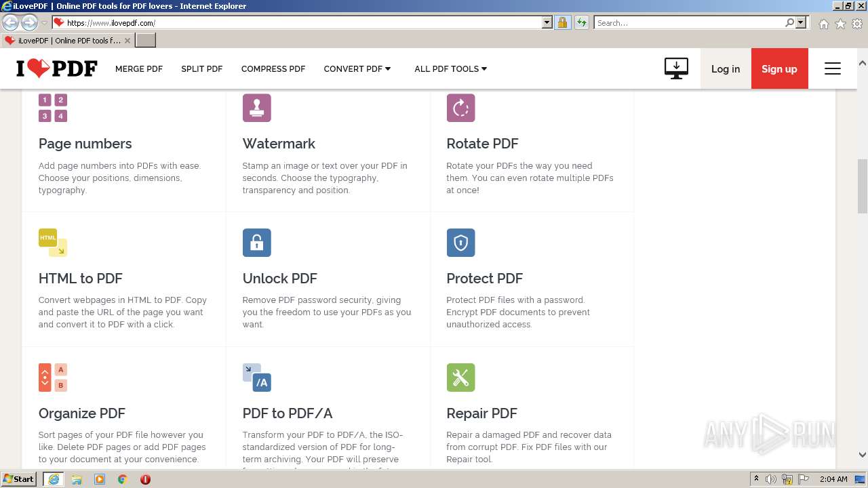Click the volume icon in system tray
Viewport: 868px width, 488px height.
click(771, 479)
